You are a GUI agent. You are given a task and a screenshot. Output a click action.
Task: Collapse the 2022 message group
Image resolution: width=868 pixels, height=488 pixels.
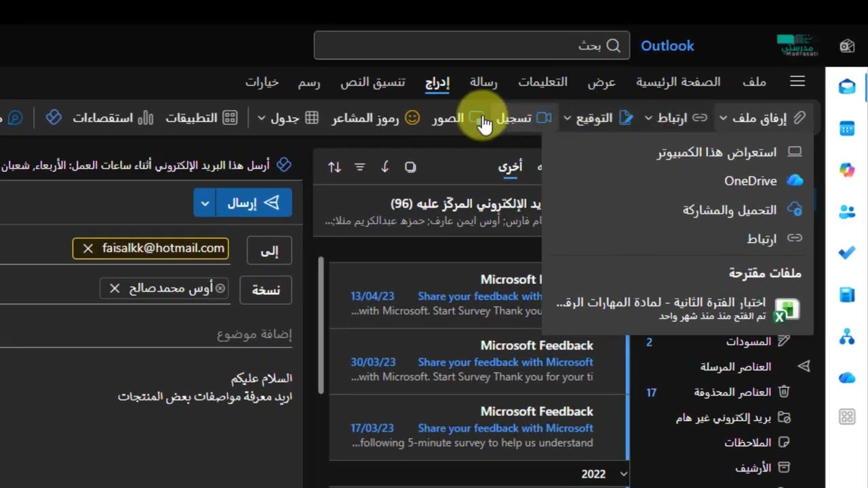click(623, 474)
